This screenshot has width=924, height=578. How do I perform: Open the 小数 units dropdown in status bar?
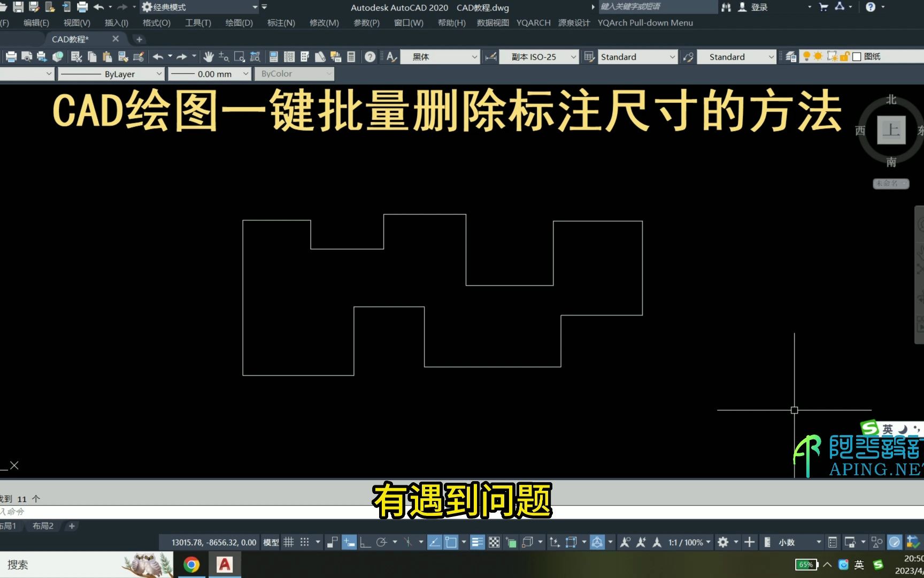tap(800, 542)
